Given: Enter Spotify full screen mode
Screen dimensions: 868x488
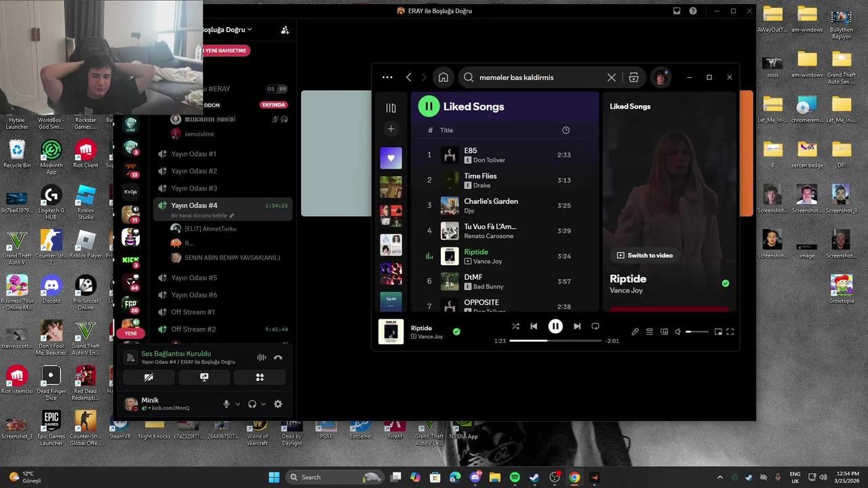Looking at the screenshot, I should click(730, 331).
